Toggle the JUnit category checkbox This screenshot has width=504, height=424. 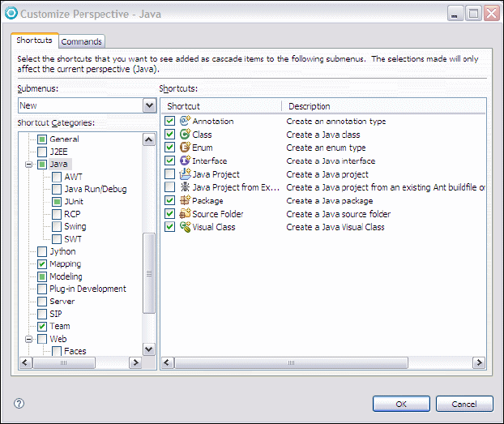tap(57, 202)
